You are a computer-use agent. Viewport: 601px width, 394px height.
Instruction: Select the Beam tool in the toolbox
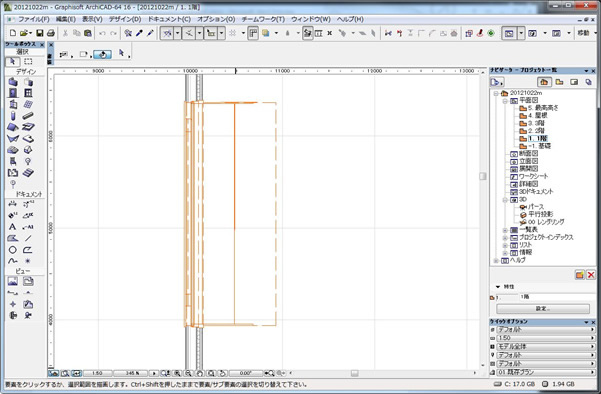tap(28, 116)
